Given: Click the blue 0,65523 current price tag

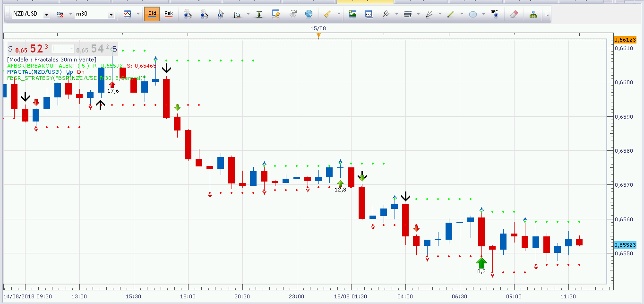Looking at the screenshot, I should (x=625, y=245).
